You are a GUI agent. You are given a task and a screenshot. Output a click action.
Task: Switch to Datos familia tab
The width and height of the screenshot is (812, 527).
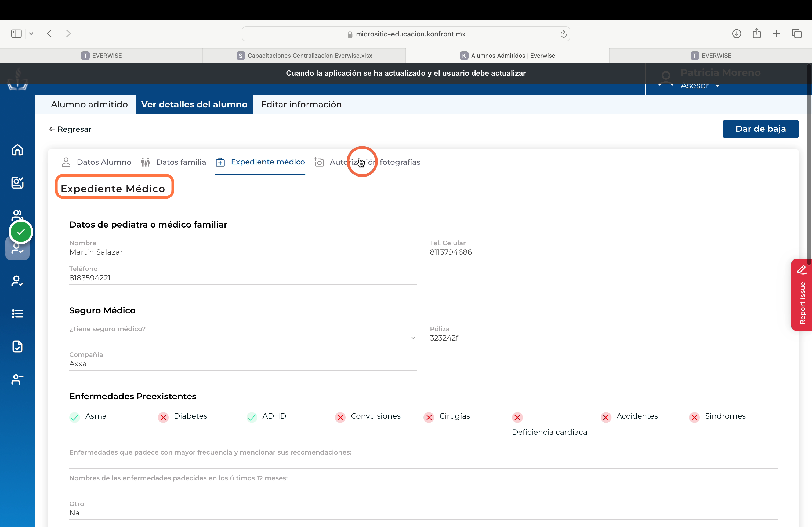coord(173,162)
